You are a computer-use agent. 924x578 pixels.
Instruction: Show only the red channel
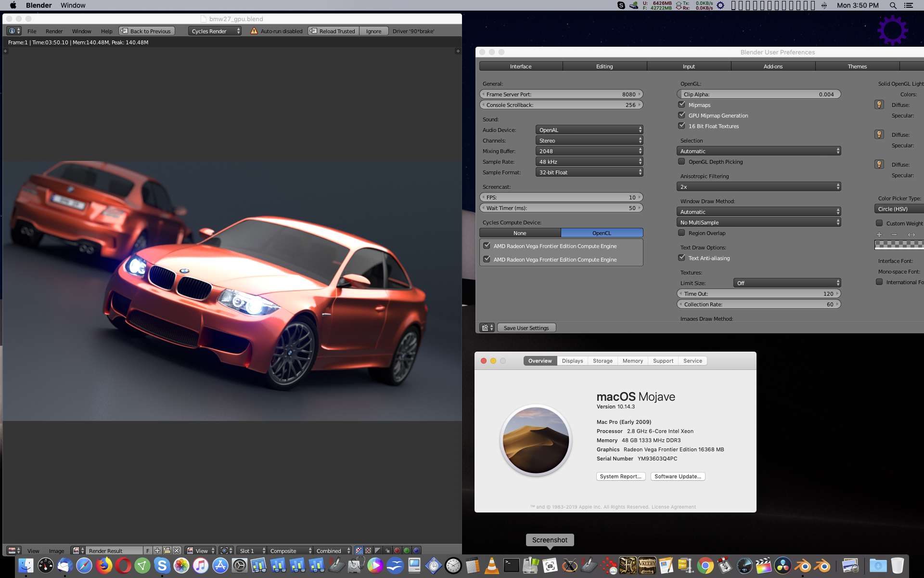397,551
